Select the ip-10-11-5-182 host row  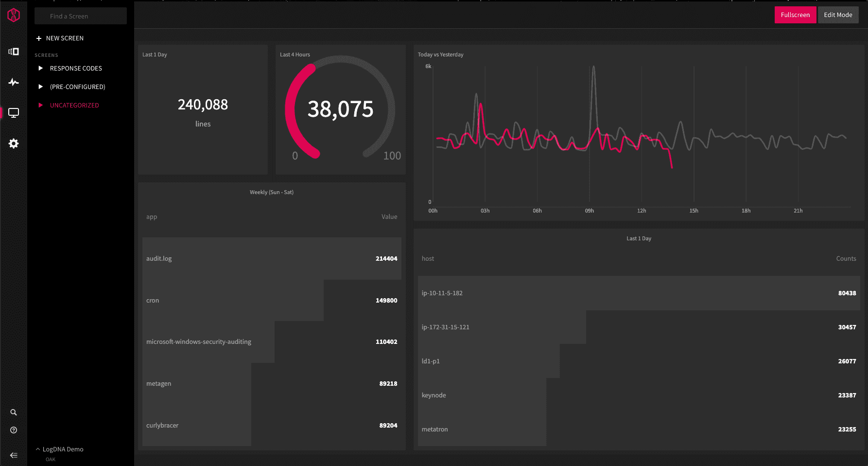tap(639, 293)
